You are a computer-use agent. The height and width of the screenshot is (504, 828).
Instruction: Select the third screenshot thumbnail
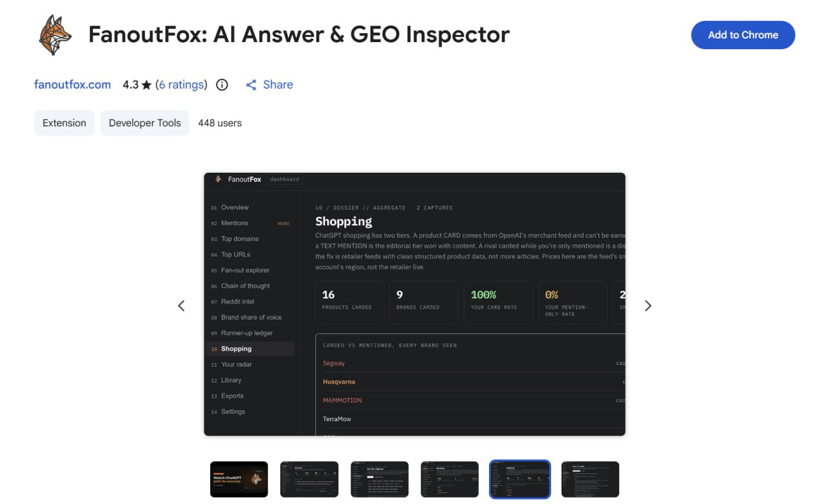point(380,479)
